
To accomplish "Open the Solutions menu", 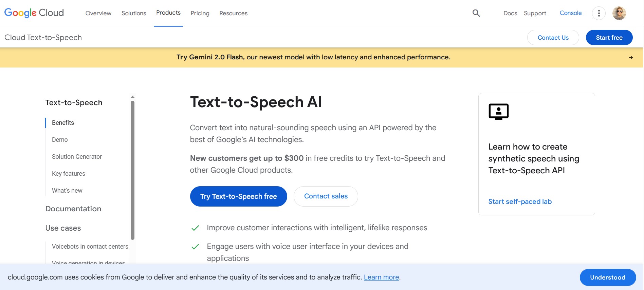I will (134, 13).
